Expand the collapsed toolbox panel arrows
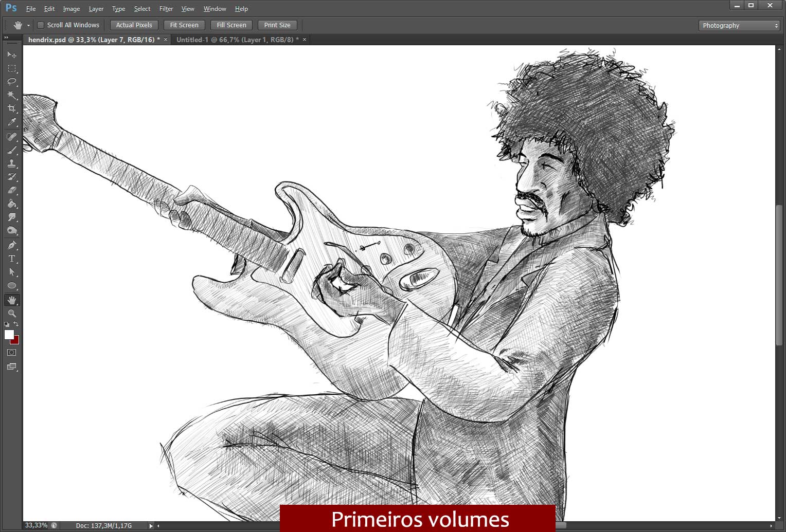 point(6,38)
